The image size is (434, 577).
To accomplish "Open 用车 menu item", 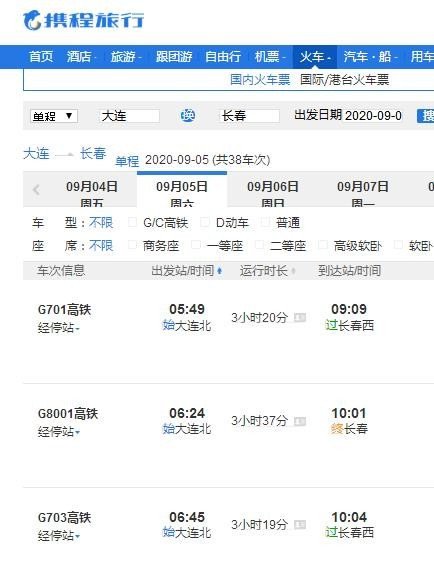I will click(x=422, y=57).
